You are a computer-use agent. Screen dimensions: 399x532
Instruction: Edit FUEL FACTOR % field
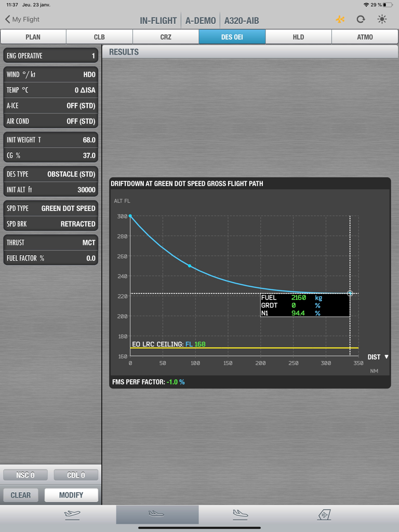point(51,258)
